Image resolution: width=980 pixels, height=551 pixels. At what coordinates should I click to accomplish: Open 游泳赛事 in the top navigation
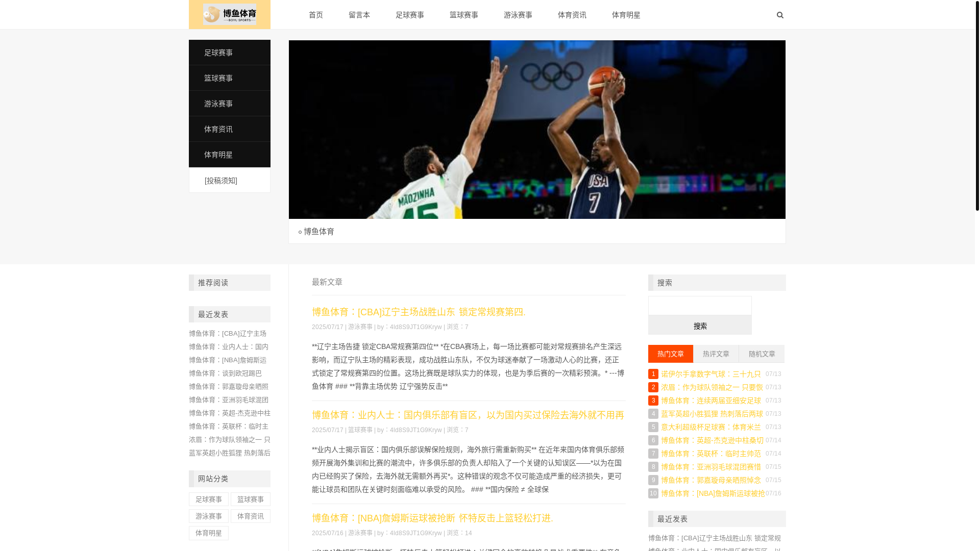coord(518,15)
